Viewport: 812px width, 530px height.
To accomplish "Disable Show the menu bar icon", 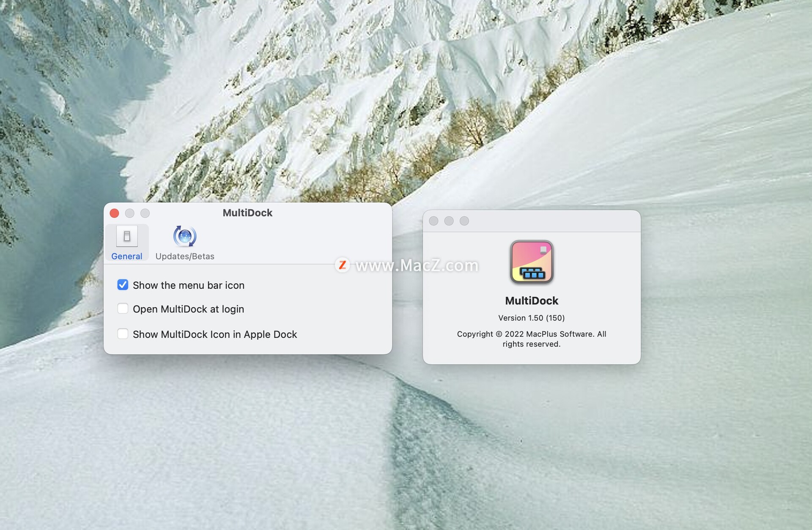I will click(123, 285).
